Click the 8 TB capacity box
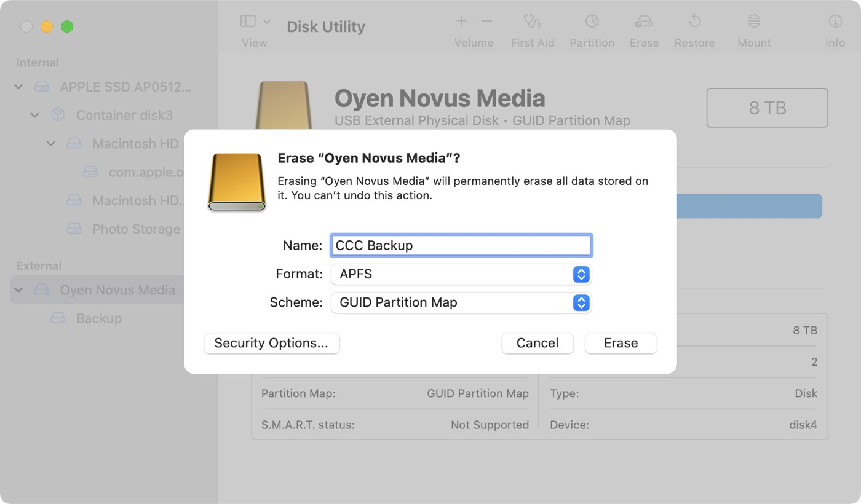 tap(767, 108)
